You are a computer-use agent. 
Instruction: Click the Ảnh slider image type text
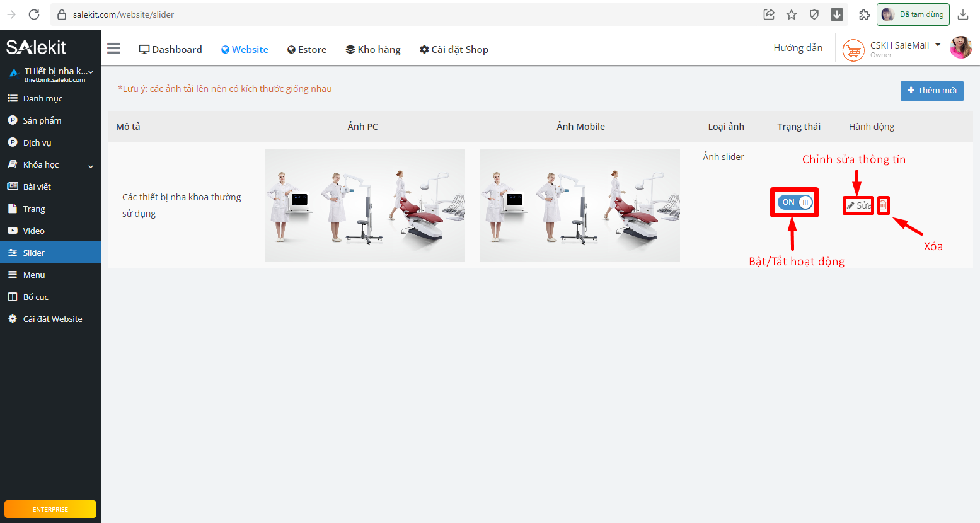click(x=723, y=157)
